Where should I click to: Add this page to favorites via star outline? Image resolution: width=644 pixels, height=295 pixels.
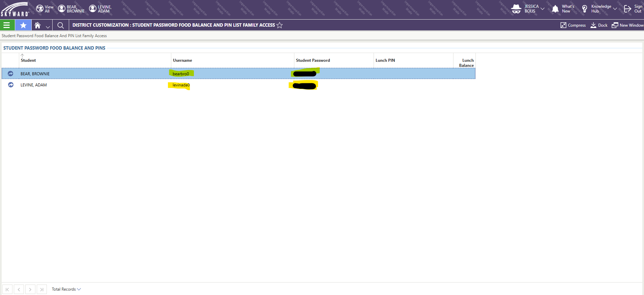tap(280, 25)
